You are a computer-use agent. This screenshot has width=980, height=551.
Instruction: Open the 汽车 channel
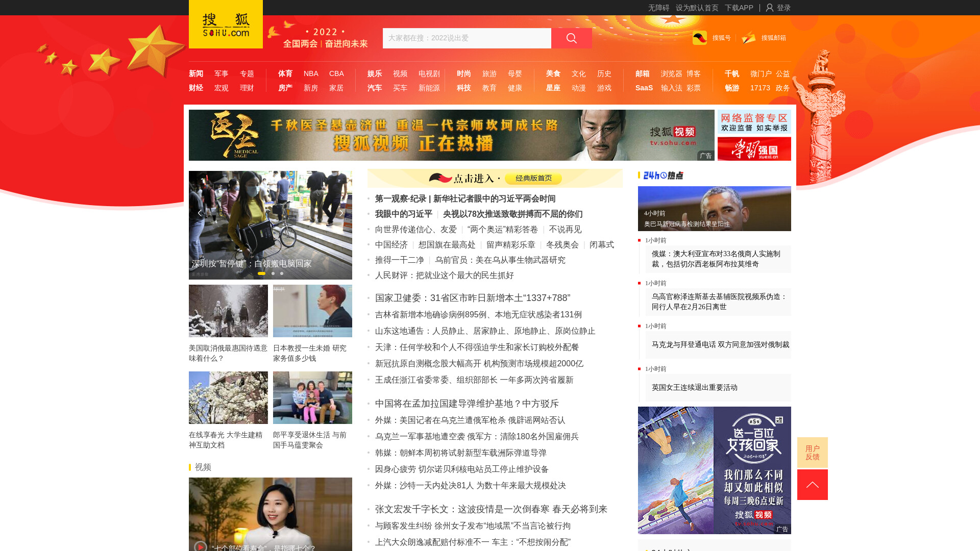375,88
